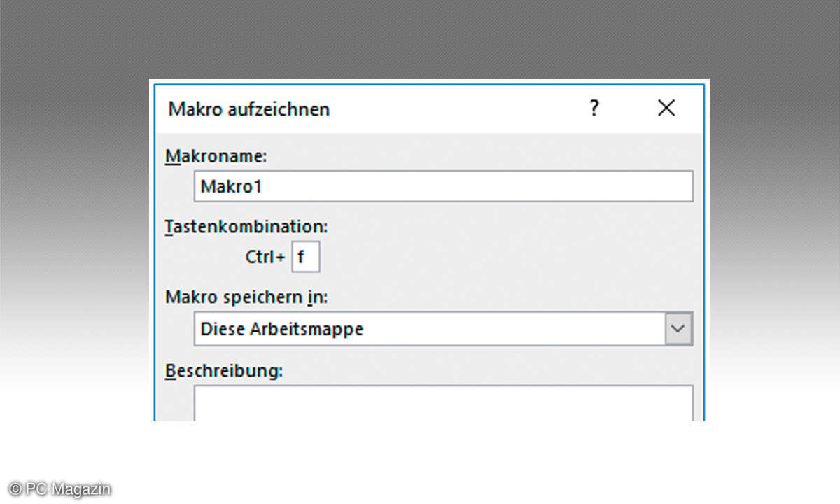Click the Makroname: label

coord(216,156)
